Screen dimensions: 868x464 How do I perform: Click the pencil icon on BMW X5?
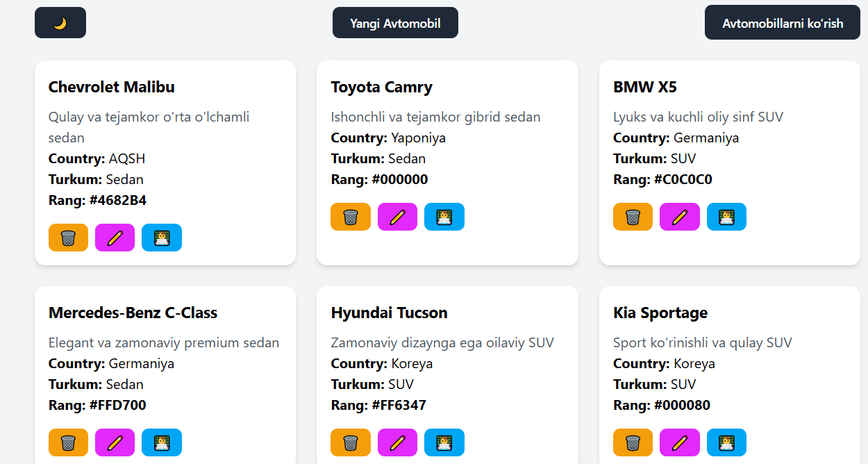pos(679,217)
